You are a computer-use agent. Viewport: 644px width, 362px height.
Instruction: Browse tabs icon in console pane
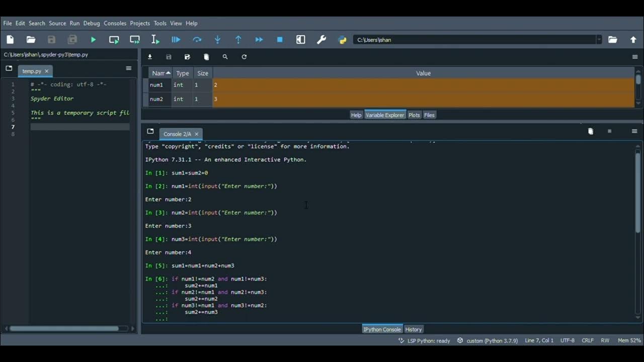pos(150,131)
